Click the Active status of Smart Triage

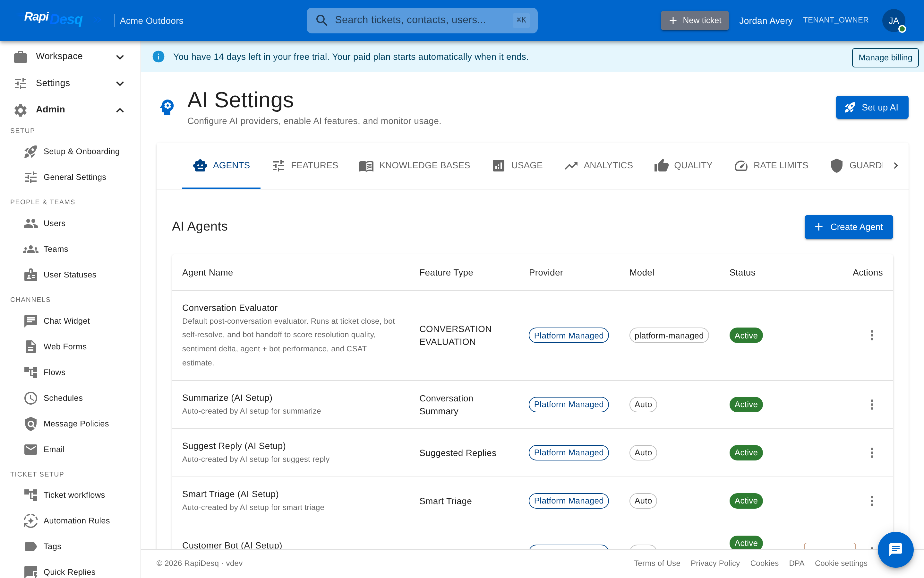[746, 501]
